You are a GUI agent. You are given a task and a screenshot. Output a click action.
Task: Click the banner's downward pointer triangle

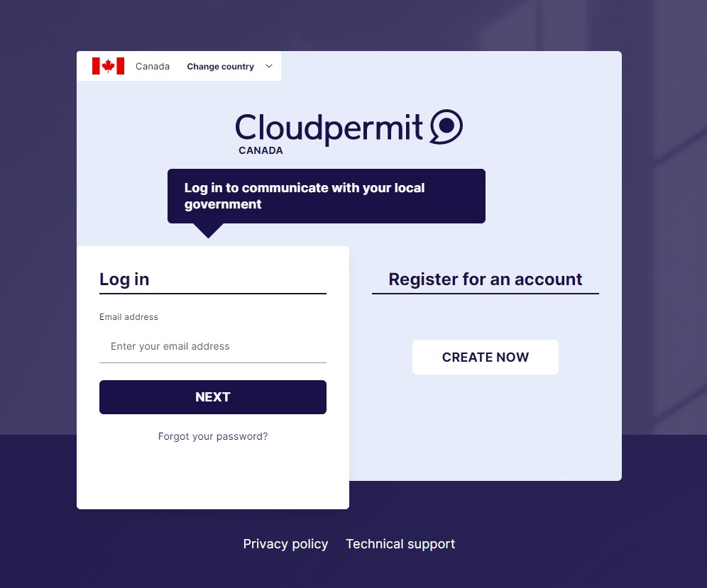coord(208,231)
